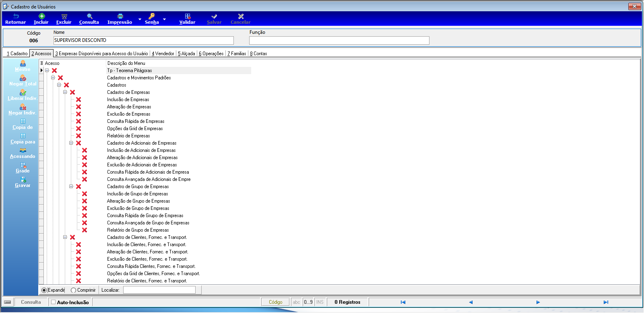
Task: Toggle red X for Exclusão de Empresas
Action: pos(78,114)
